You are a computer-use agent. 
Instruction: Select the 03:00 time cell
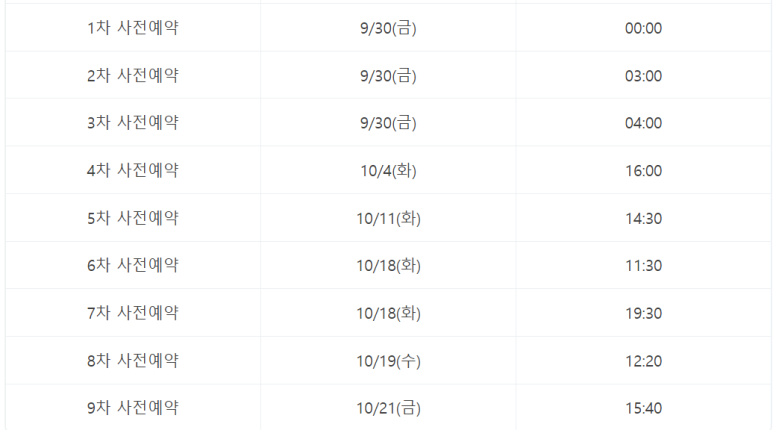click(643, 75)
